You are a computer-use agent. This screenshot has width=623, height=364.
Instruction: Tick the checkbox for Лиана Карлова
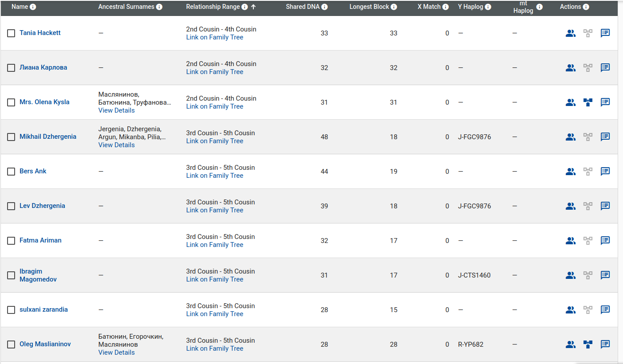point(11,68)
